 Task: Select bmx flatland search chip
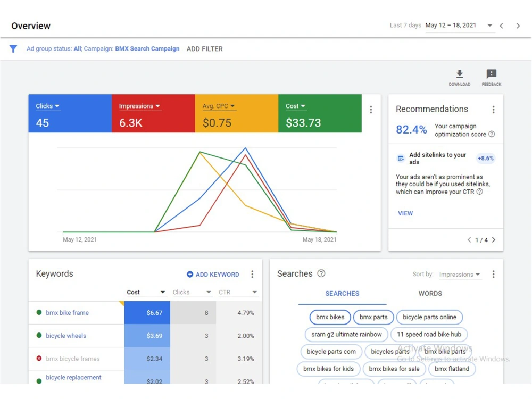[x=452, y=369]
